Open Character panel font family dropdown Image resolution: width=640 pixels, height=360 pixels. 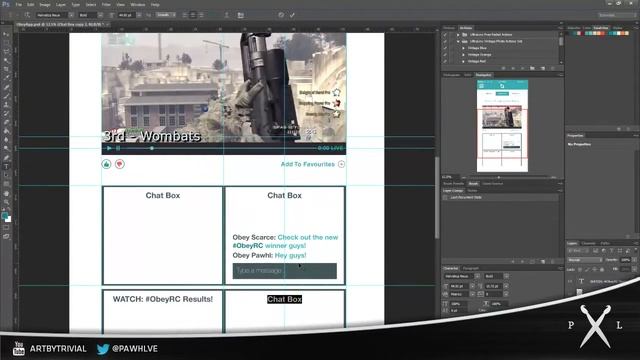(x=462, y=276)
